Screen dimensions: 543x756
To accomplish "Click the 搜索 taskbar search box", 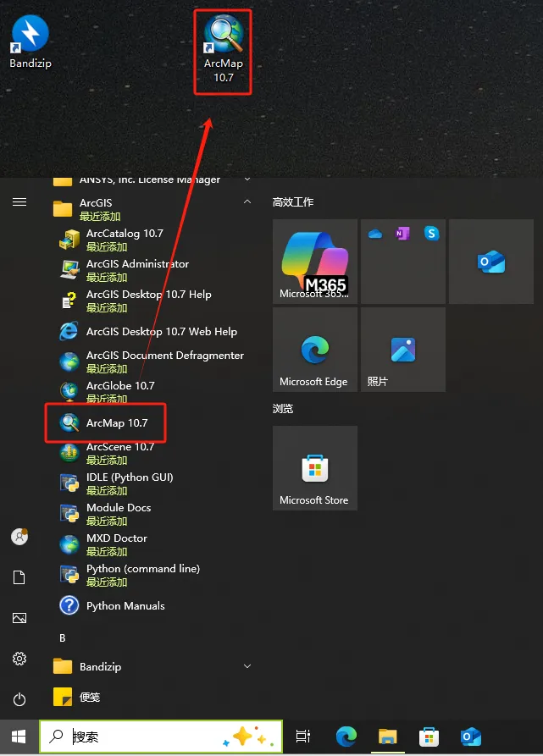I will tap(161, 737).
